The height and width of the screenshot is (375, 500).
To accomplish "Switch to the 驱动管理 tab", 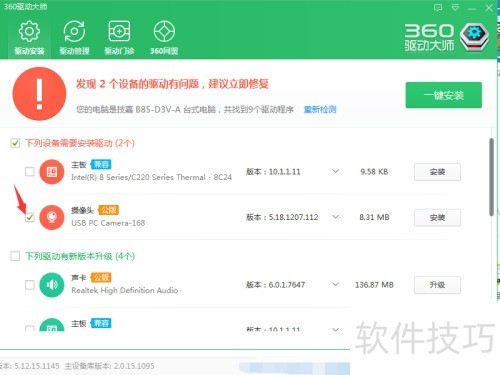I will pos(74,37).
